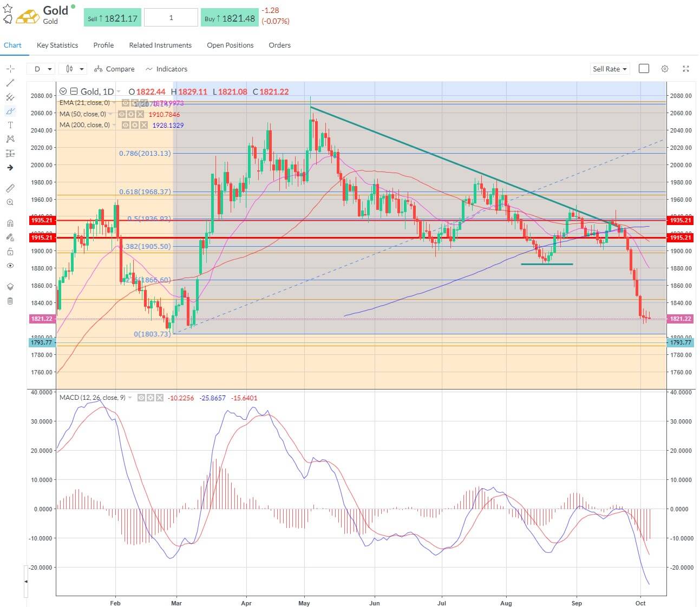
Task: Click the gold bars instrument icon
Action: (28, 16)
